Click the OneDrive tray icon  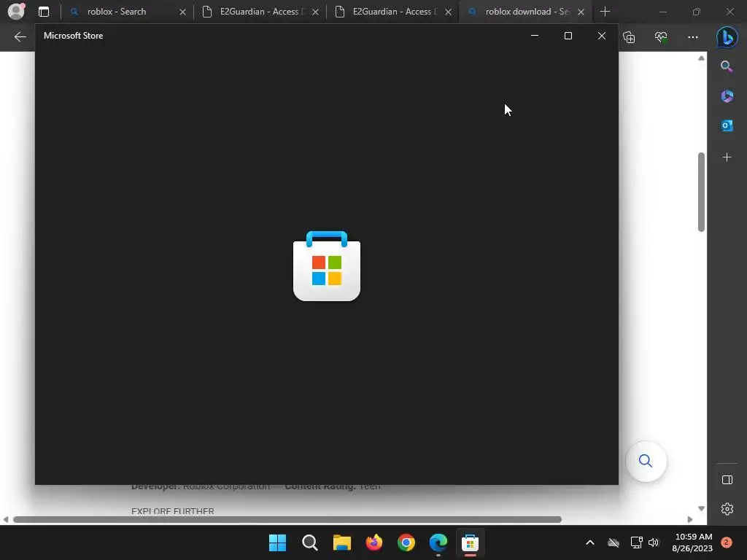614,542
